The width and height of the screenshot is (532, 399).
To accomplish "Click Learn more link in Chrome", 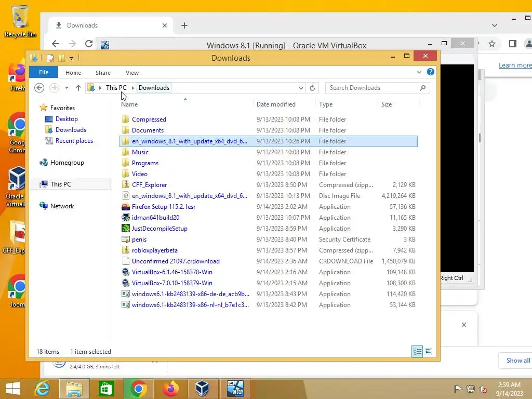I will pos(515,65).
